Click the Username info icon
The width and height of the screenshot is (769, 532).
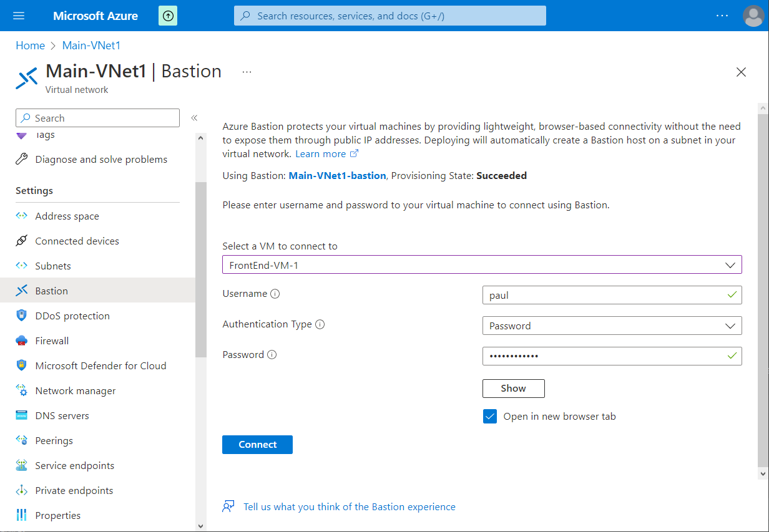point(275,294)
